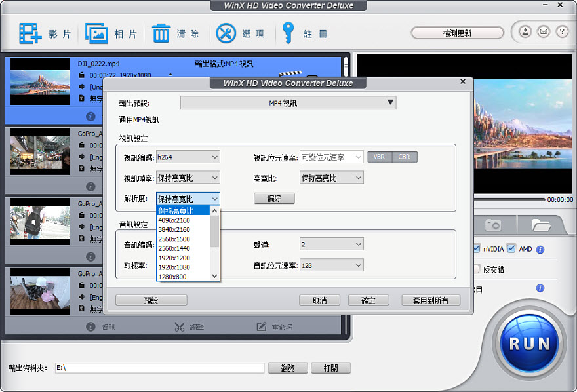
Task: Close the settings dialog
Action: (463, 81)
